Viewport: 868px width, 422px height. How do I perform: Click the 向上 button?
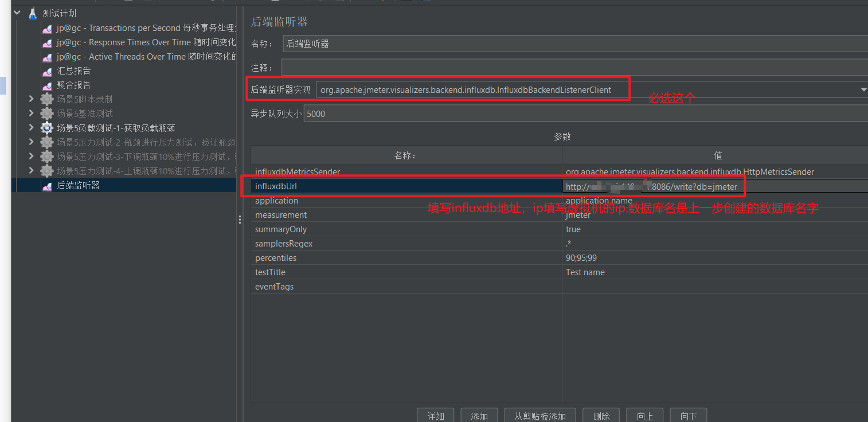tap(645, 415)
